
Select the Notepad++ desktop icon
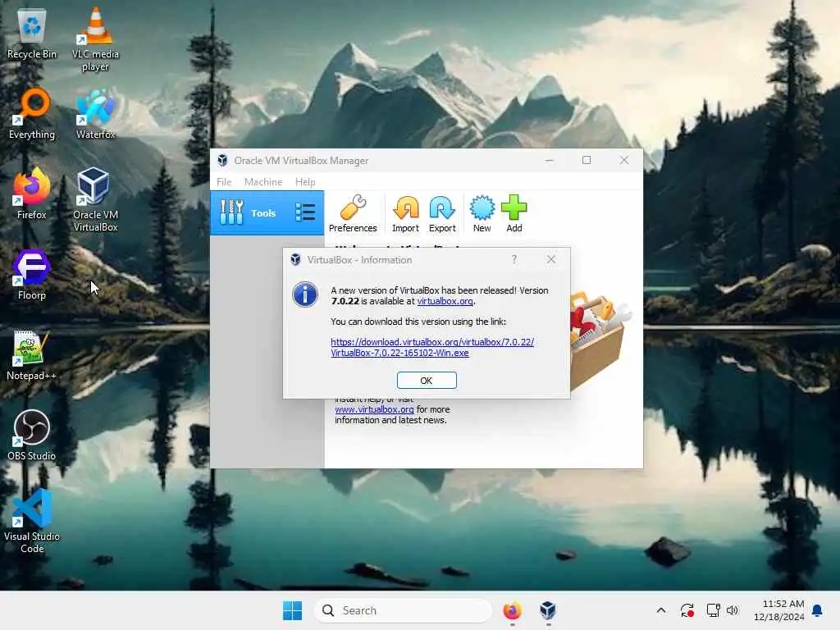[32, 355]
